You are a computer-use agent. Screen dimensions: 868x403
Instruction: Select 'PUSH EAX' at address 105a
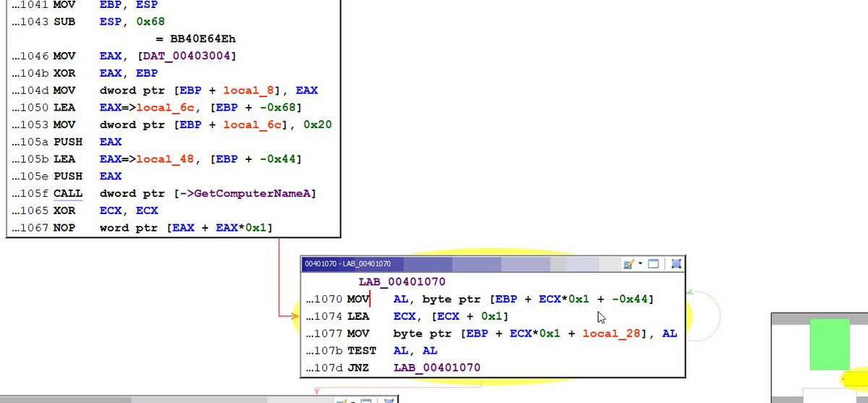click(67, 143)
